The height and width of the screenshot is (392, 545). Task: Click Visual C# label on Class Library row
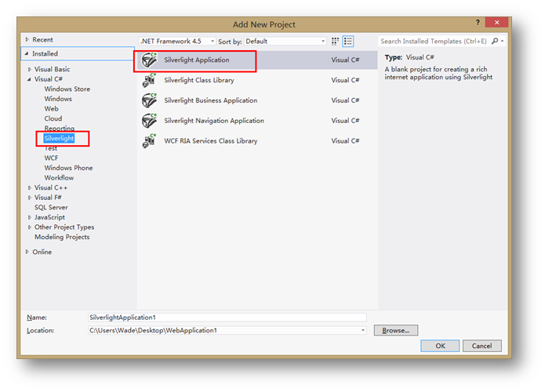tap(345, 80)
